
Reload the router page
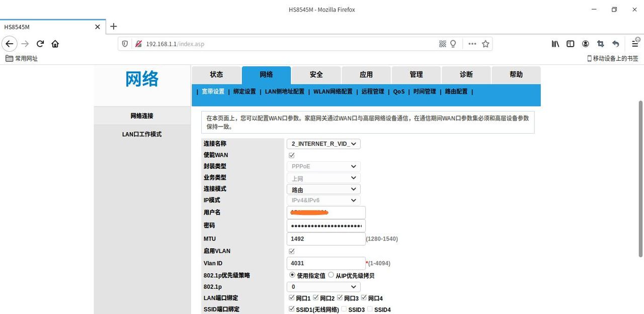click(40, 44)
